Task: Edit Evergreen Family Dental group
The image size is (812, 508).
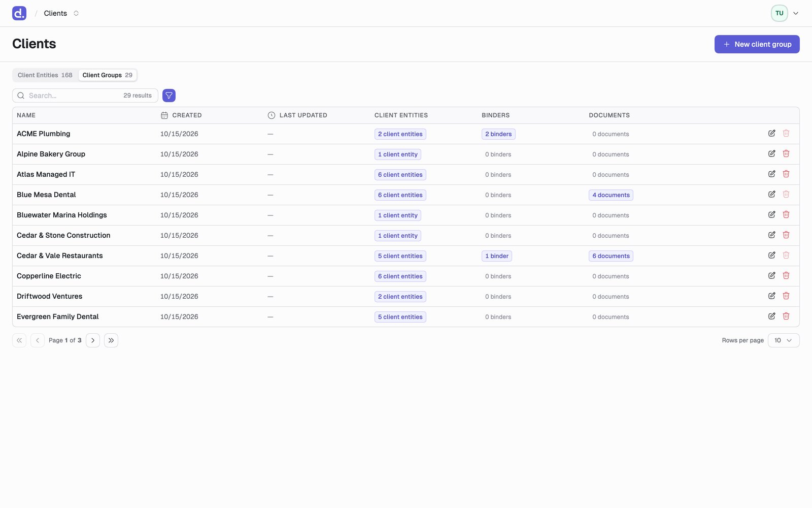Action: tap(771, 316)
